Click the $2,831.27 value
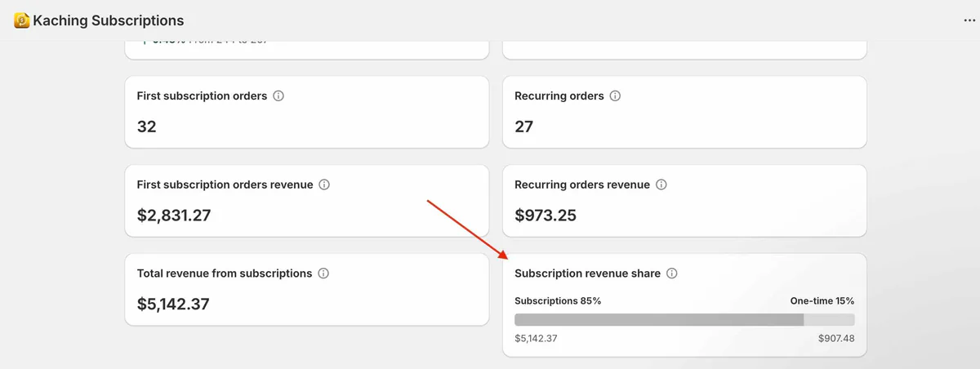This screenshot has width=980, height=369. click(x=173, y=216)
